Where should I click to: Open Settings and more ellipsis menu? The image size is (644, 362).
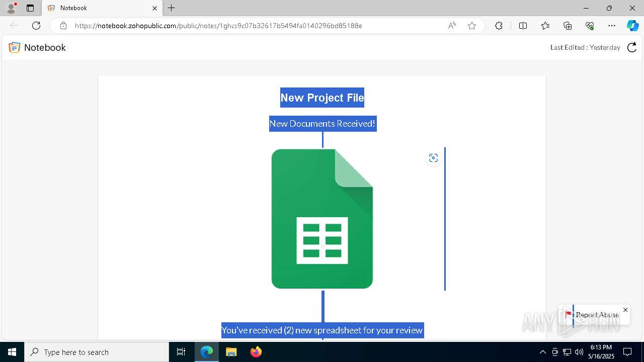click(x=612, y=26)
